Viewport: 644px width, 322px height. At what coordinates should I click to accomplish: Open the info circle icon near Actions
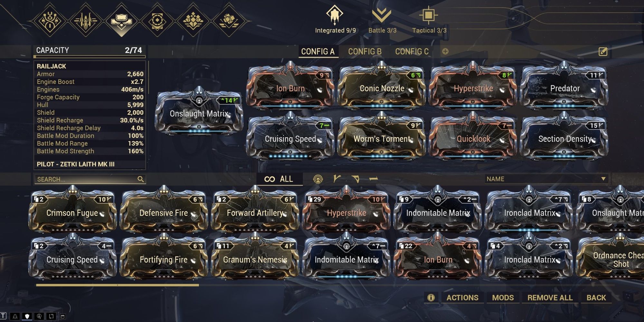point(431,298)
